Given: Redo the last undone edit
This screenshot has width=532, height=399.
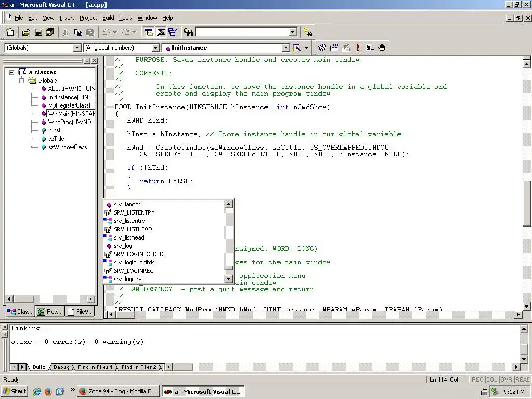Looking at the screenshot, I should (x=125, y=32).
